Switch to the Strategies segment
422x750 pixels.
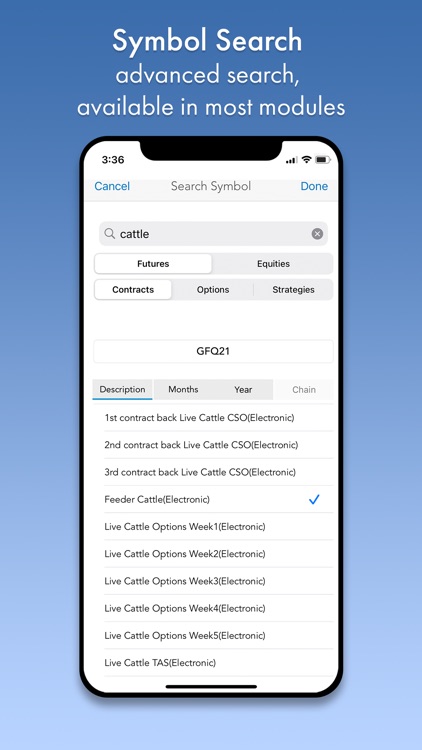(x=293, y=289)
